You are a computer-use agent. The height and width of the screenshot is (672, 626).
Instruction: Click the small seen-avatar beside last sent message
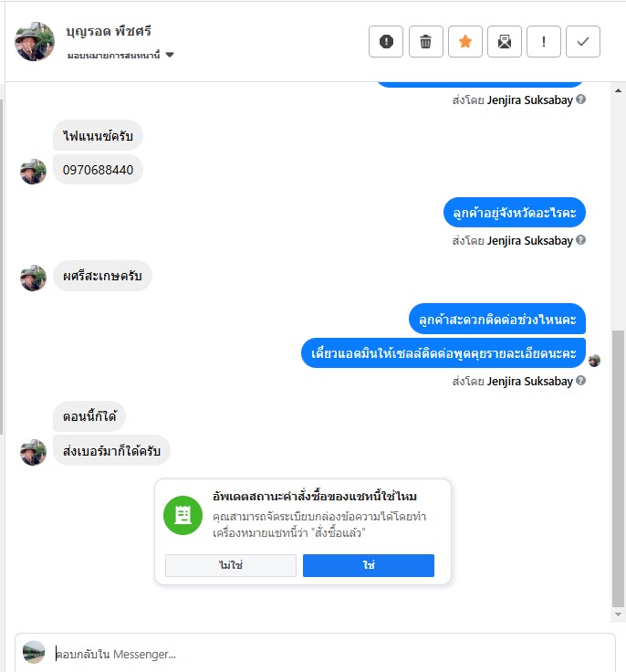(x=594, y=361)
